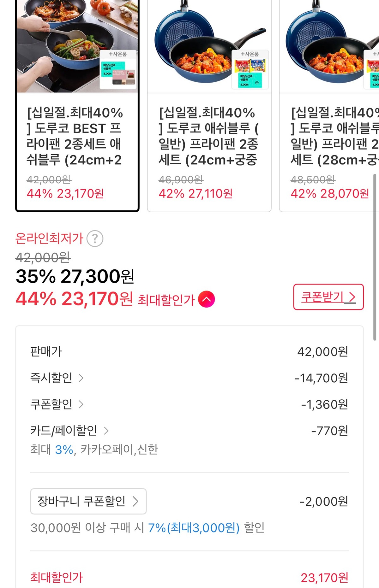This screenshot has width=379, height=588.
Task: Click the vertical scrollbar on the right
Action: tap(375, 256)
